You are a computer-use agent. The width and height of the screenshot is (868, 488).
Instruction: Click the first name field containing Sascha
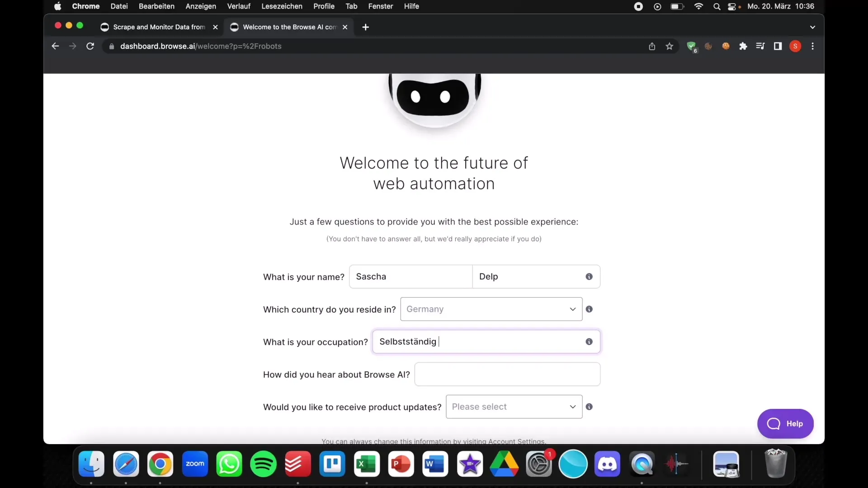pos(411,277)
